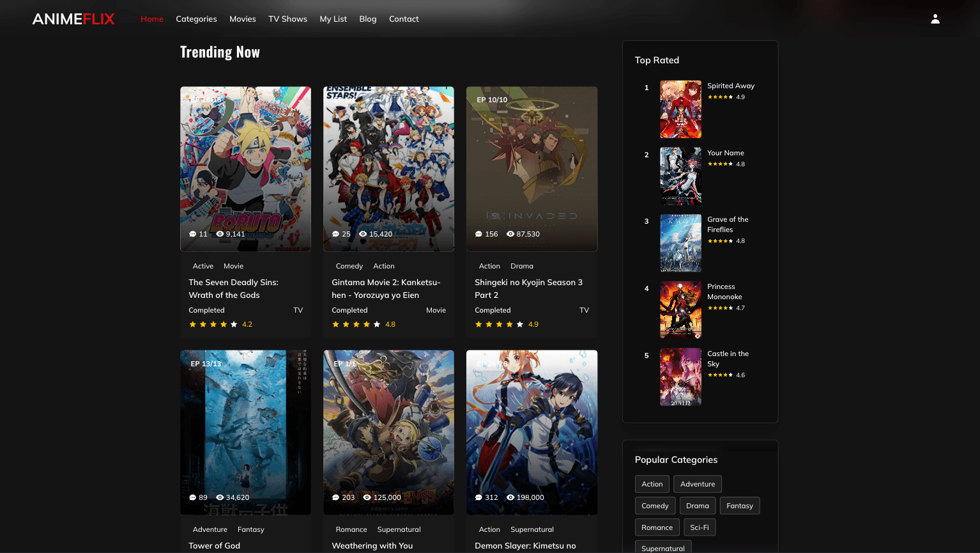Click the comment icon on the Boruto card

[x=192, y=234]
